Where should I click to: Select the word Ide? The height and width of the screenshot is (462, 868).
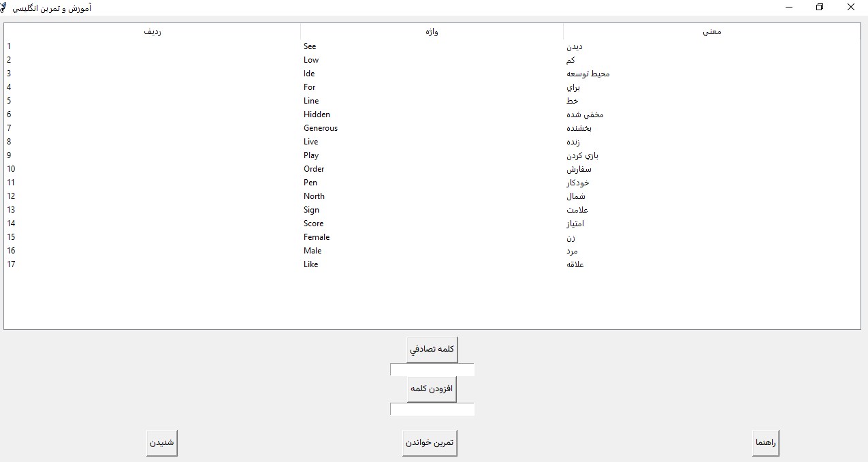309,74
